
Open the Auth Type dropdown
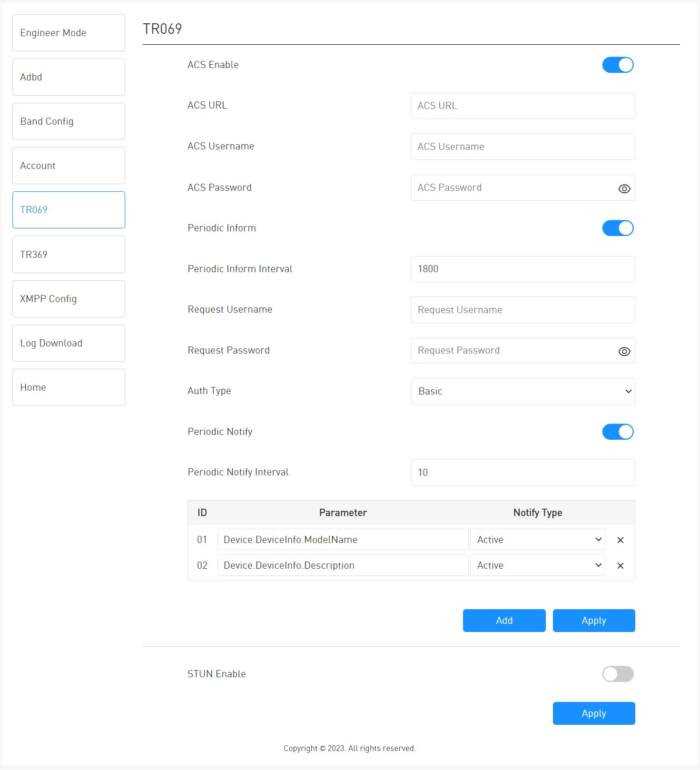point(523,391)
